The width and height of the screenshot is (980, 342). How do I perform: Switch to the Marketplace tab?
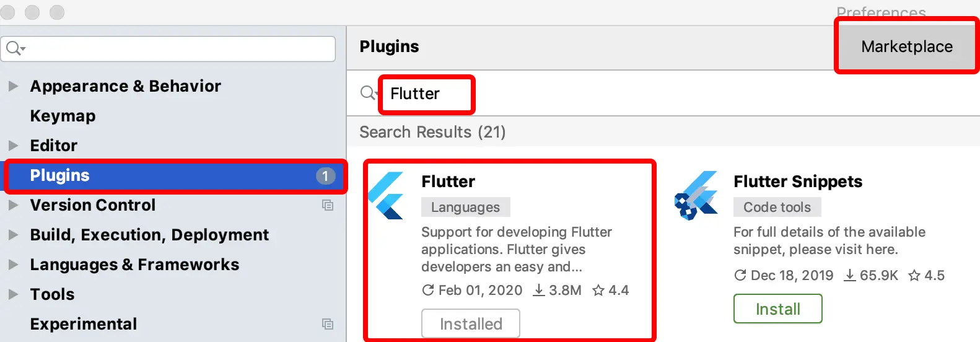point(906,46)
